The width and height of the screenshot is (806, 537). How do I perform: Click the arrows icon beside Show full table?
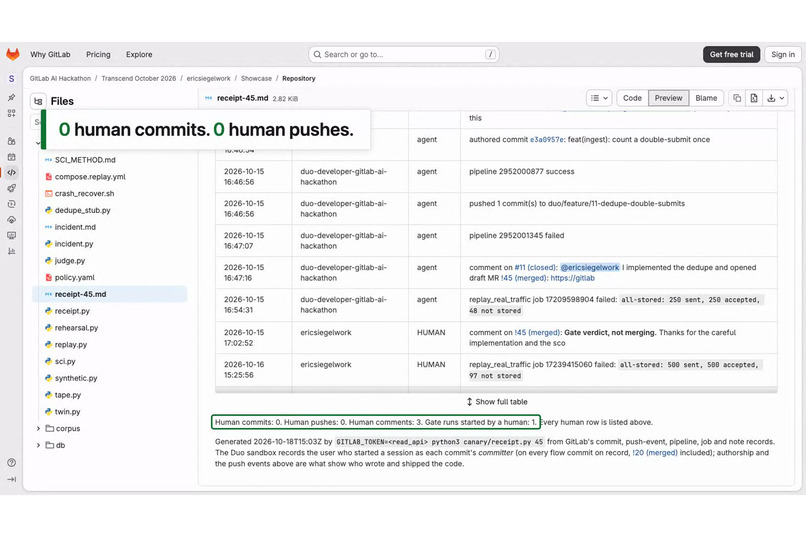click(x=469, y=402)
